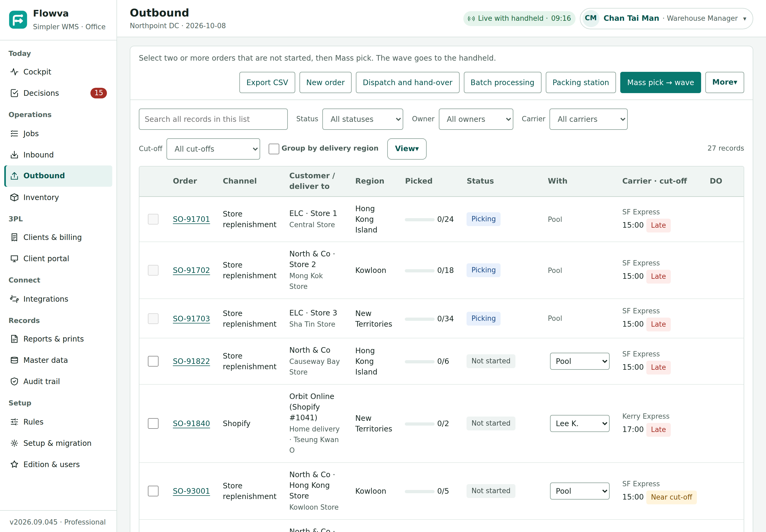The image size is (766, 532).
Task: Click the Dispatch and hand-over button
Action: [x=407, y=82]
